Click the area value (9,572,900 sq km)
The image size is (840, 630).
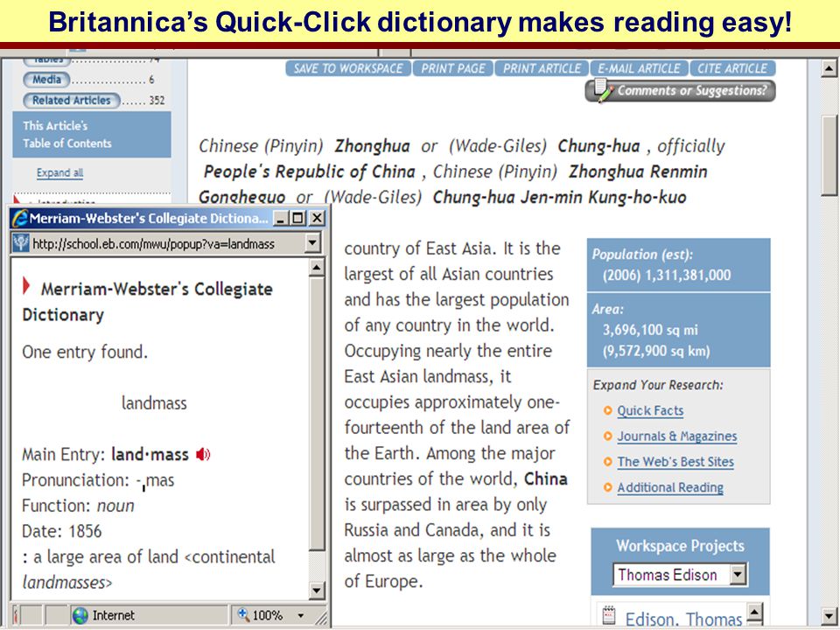(x=656, y=352)
